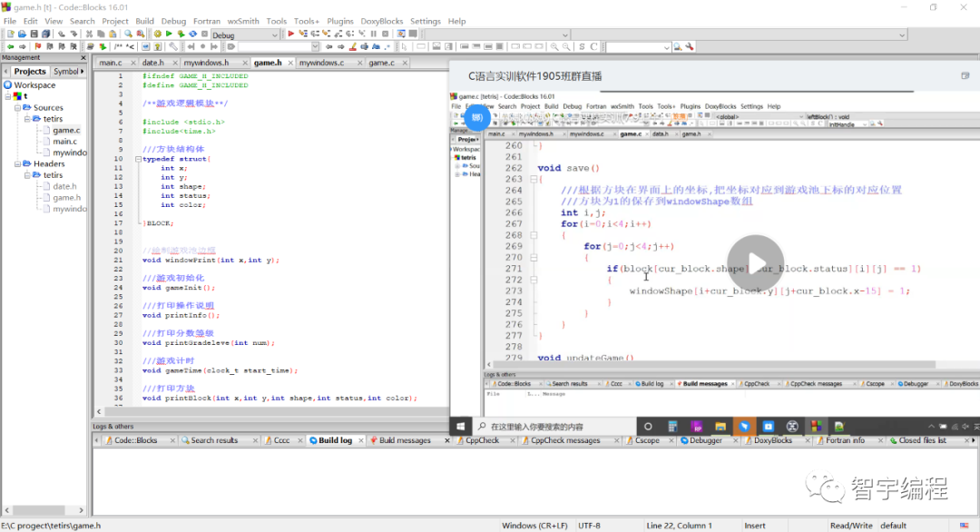Screen dimensions: 980x532
Task: Open the empty search text combo box
Action: coord(279,47)
